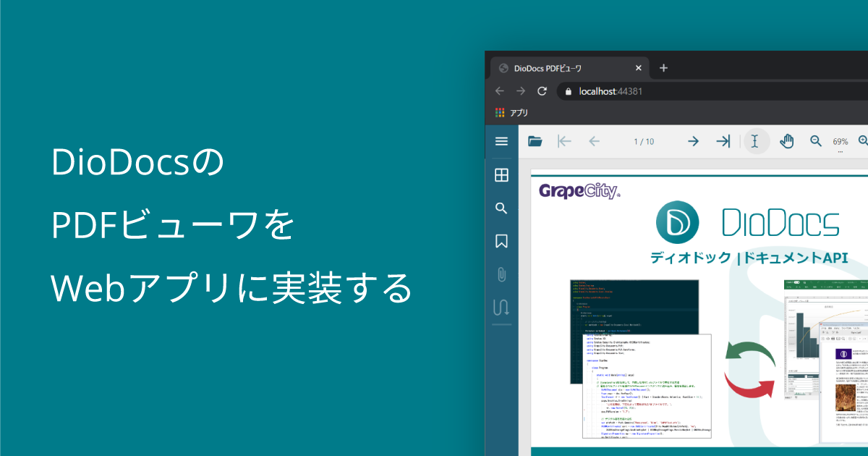The image size is (868, 456).
Task: Click the article threads icon in sidebar
Action: click(x=501, y=307)
